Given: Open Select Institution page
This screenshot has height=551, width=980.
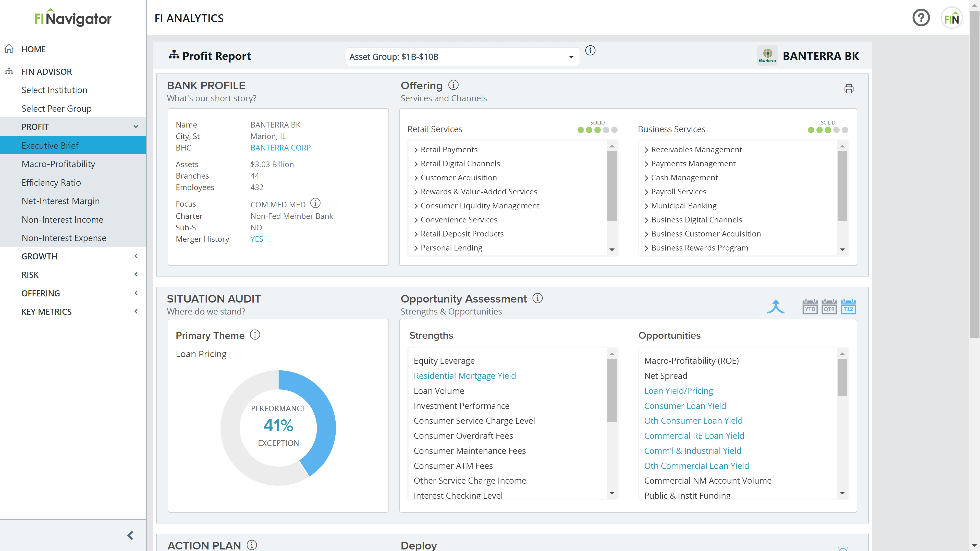Looking at the screenshot, I should click(54, 90).
